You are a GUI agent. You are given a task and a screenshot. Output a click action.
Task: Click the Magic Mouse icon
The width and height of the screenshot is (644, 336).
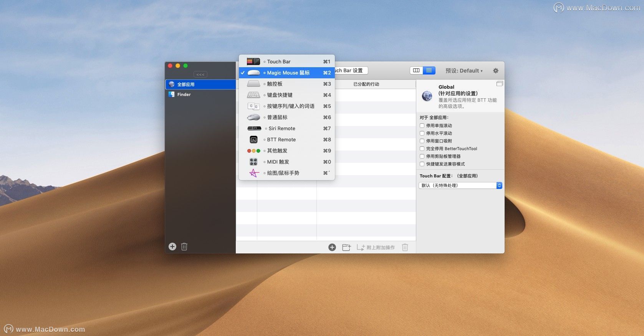pyautogui.click(x=253, y=73)
